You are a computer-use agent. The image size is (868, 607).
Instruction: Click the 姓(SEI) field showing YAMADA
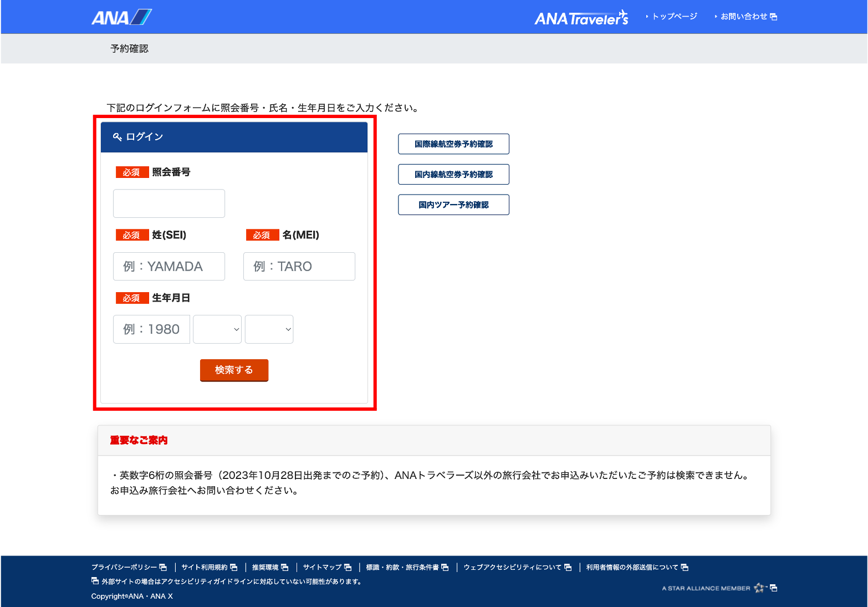tap(169, 267)
